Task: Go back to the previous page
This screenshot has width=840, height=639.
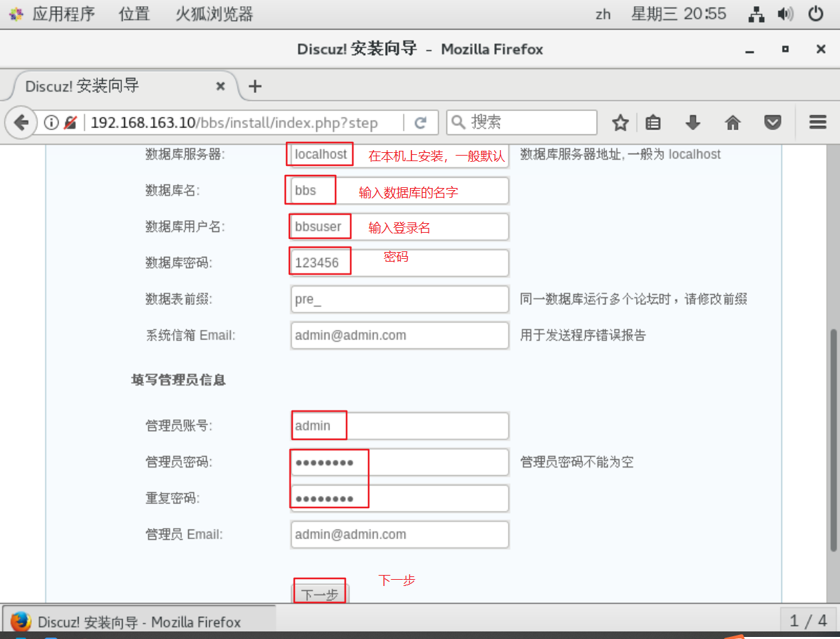Action: (21, 123)
